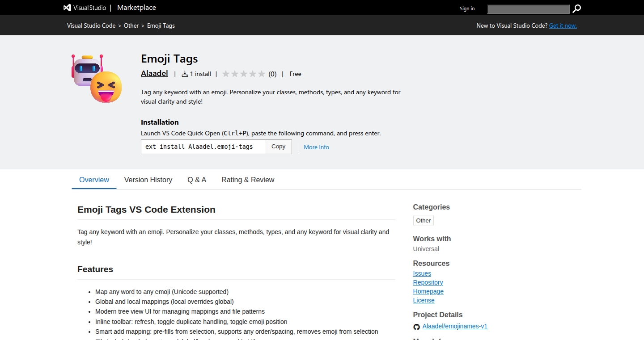Focus the Marketplace search input field

(529, 9)
